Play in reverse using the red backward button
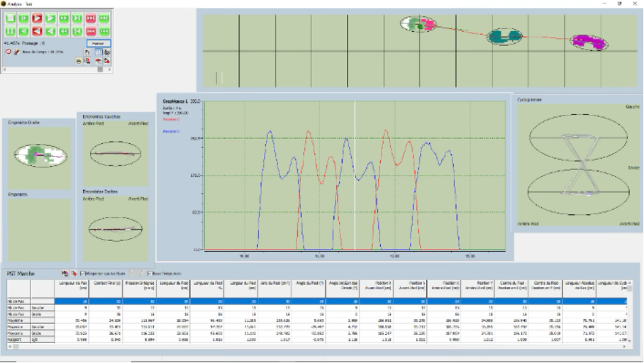This screenshot has height=363, width=644. click(x=37, y=31)
